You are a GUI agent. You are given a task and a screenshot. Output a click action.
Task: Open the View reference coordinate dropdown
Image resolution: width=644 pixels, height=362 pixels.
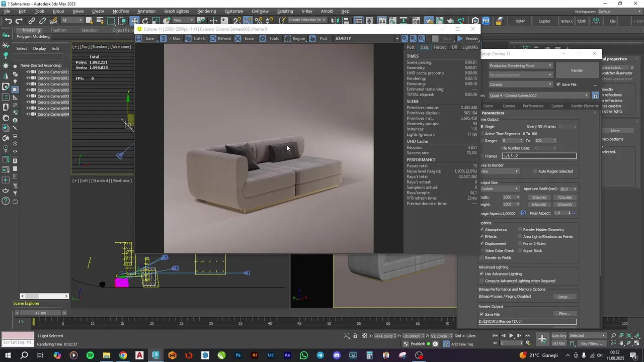(x=184, y=21)
